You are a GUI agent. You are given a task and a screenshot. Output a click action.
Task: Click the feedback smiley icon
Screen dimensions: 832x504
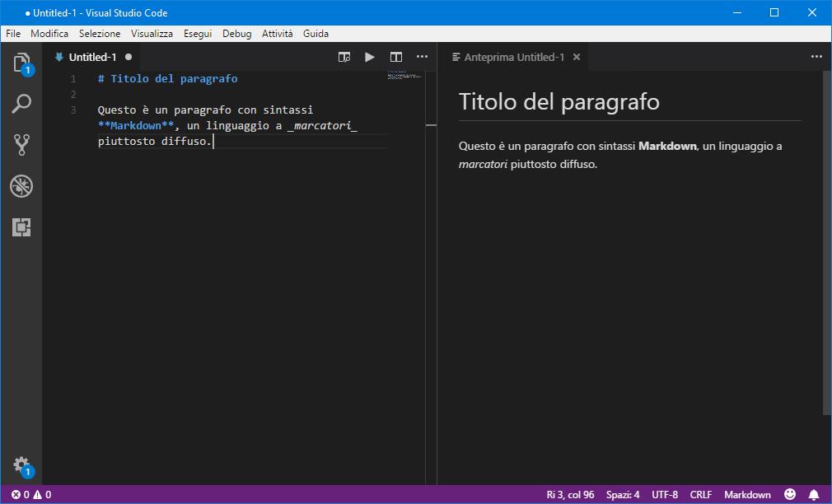tap(790, 494)
